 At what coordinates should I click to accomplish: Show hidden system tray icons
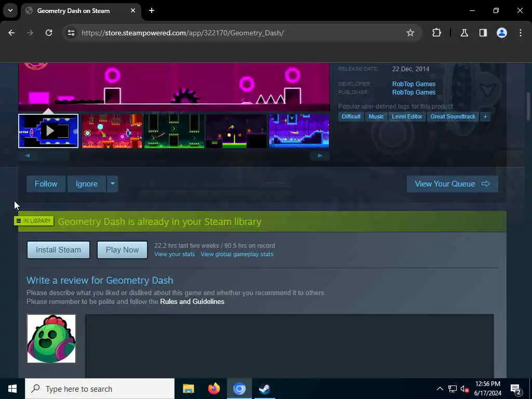pos(440,389)
